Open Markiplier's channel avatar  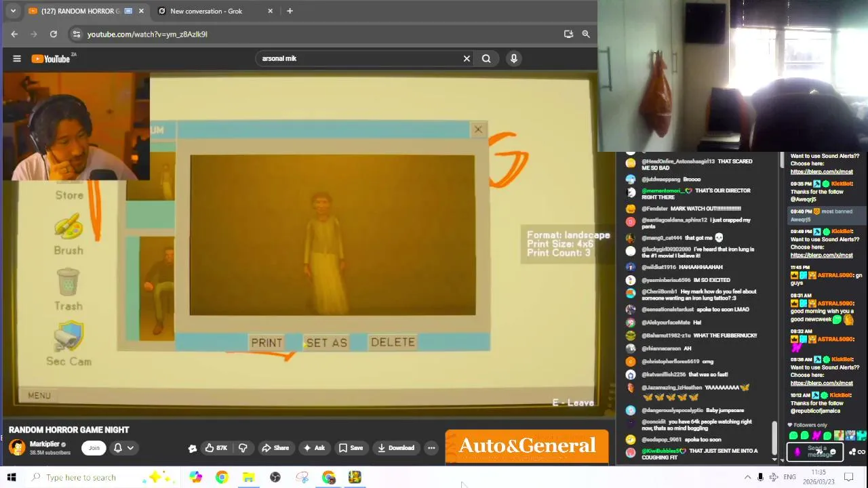click(17, 447)
